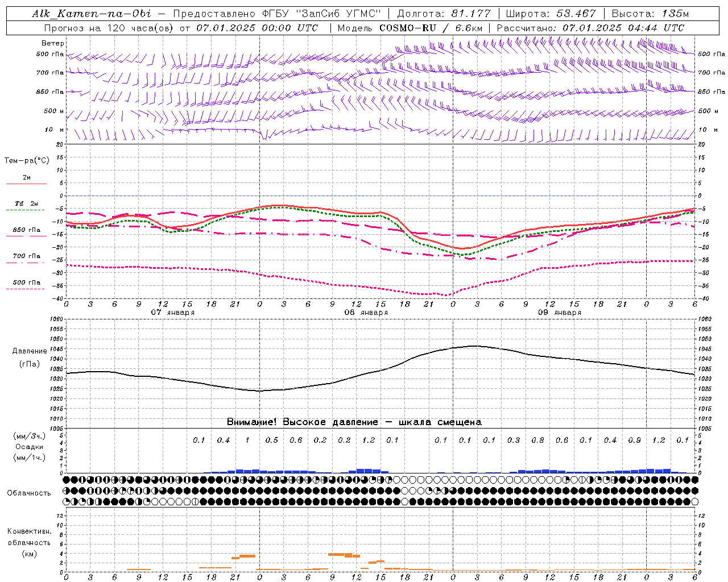Click the 'Конвективн.' convective cloud label

(x=30, y=531)
